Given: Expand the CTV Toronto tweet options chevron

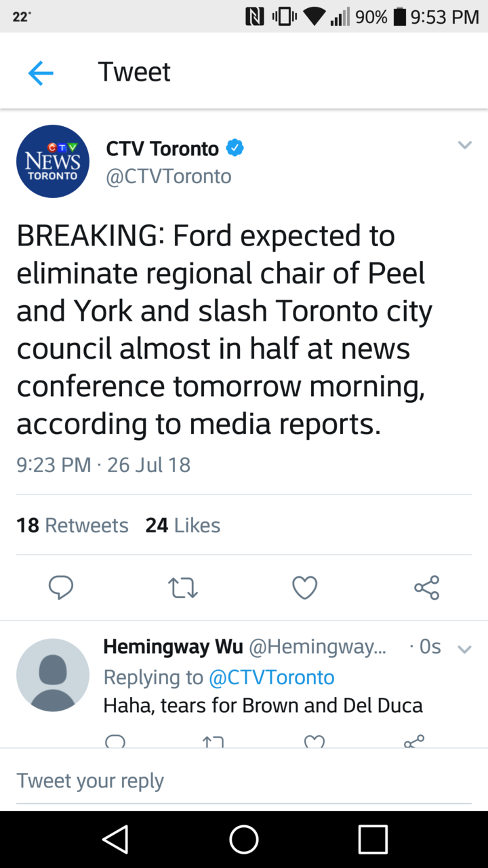Looking at the screenshot, I should 464,145.
